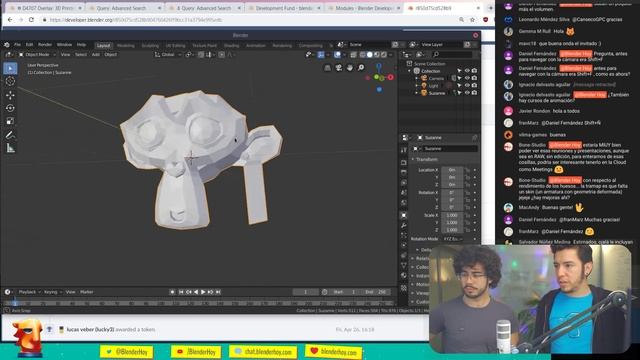Click the Blender logo menu icon
The width and height of the screenshot is (640, 360).
tap(7, 45)
